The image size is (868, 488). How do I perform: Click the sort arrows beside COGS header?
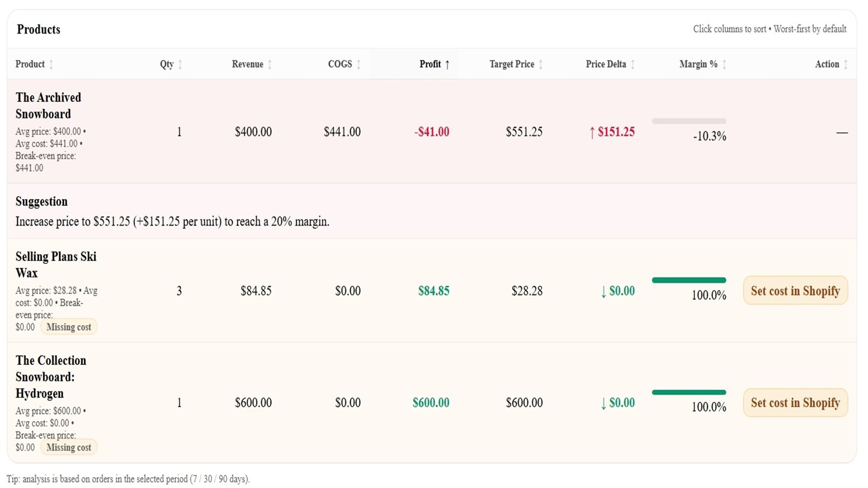click(x=359, y=64)
